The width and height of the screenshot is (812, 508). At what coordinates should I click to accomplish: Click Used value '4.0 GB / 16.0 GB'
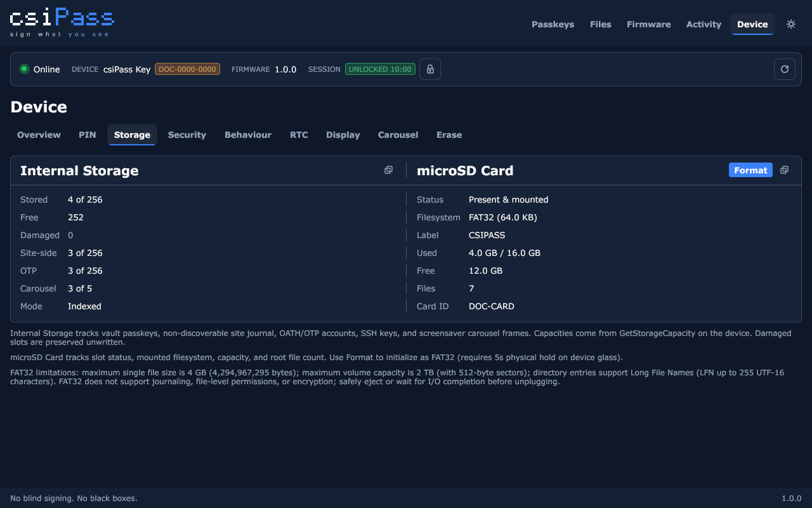pos(504,253)
